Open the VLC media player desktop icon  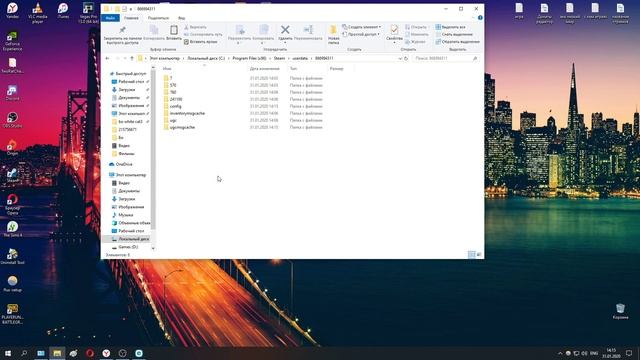[x=38, y=13]
